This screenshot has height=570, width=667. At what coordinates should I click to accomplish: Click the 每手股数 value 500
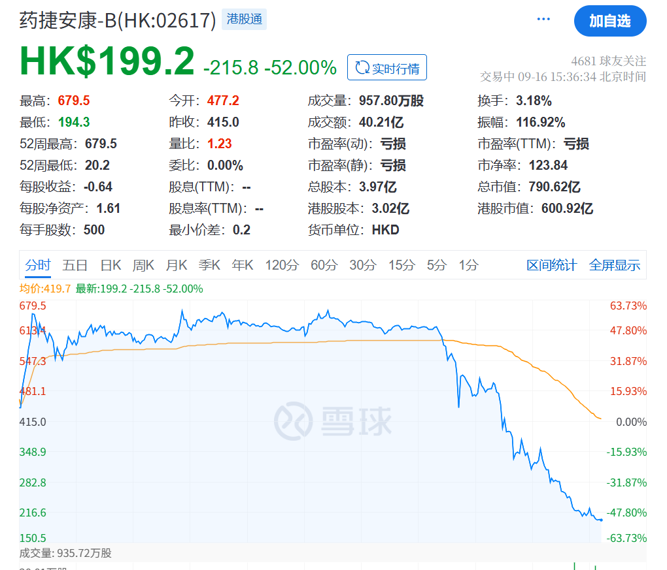point(94,230)
